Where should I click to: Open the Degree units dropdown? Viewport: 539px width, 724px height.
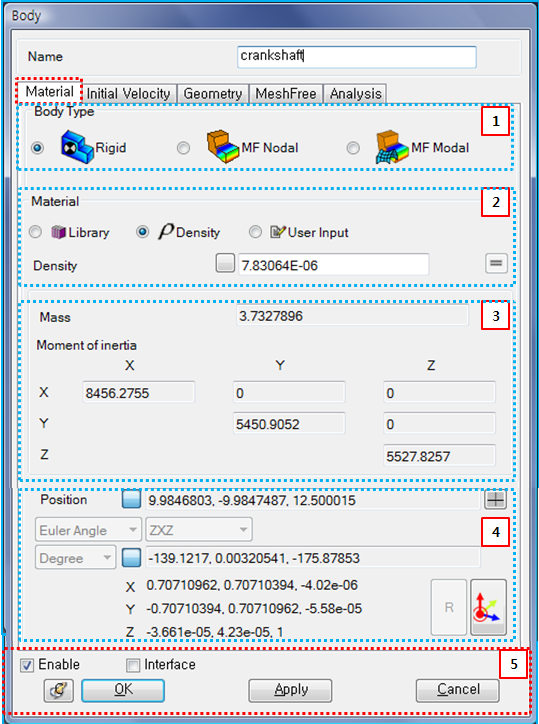point(75,559)
